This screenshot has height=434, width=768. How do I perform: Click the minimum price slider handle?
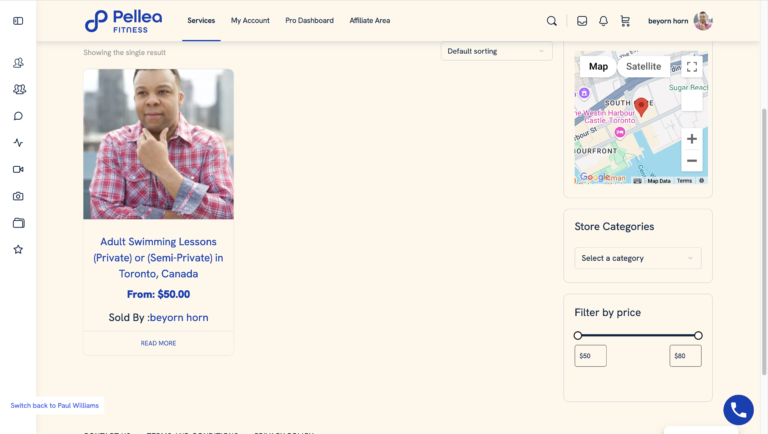tap(578, 336)
